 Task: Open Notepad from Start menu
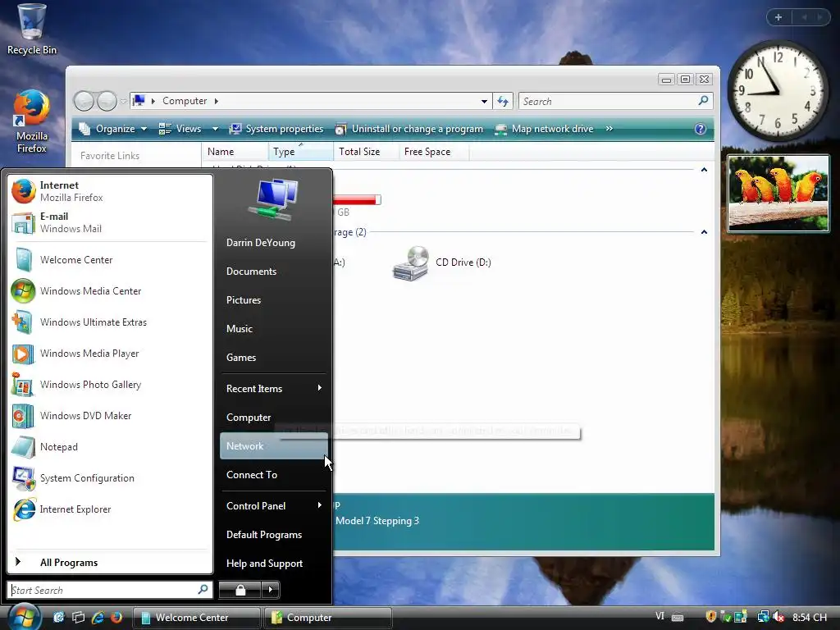(x=110, y=447)
